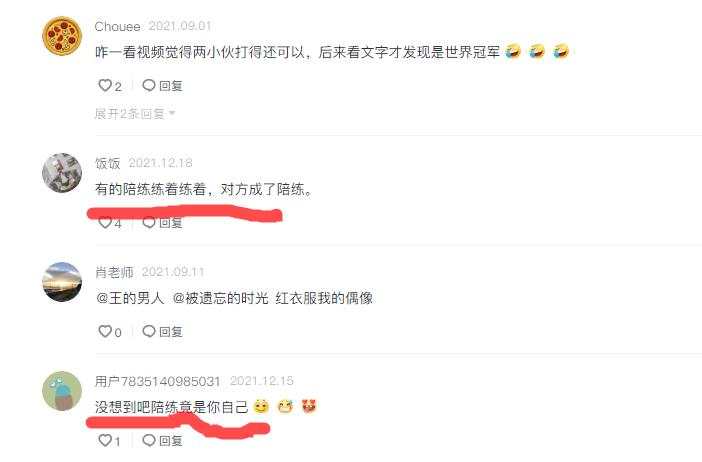Viewport: 702px width, 462px height.
Task: Open the 饭饭 username link
Action: 107,163
